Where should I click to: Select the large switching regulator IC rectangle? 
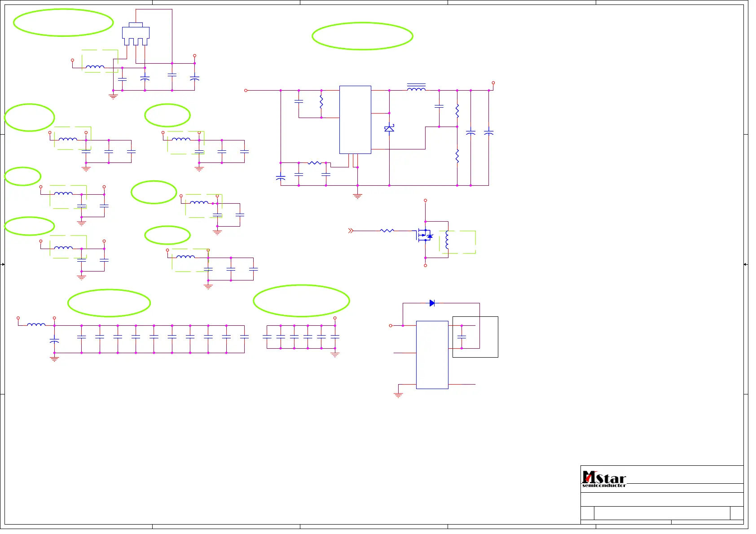tap(355, 120)
